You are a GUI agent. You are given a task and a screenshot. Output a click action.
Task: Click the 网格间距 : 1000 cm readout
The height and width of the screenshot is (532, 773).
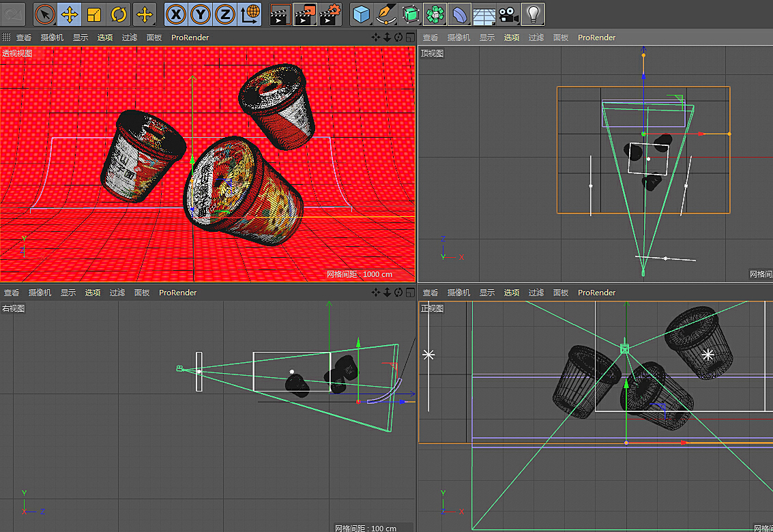tap(360, 274)
